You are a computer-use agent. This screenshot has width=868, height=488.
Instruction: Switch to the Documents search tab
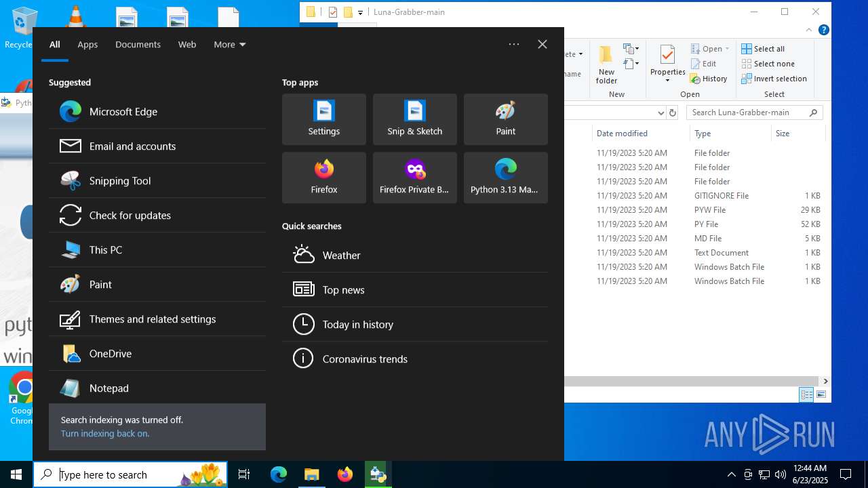click(138, 45)
